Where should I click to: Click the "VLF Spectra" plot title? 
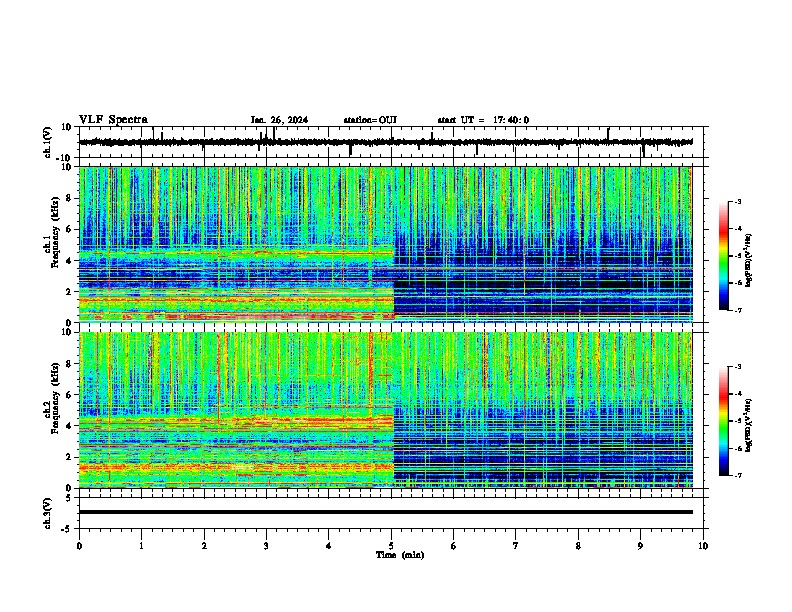point(113,120)
